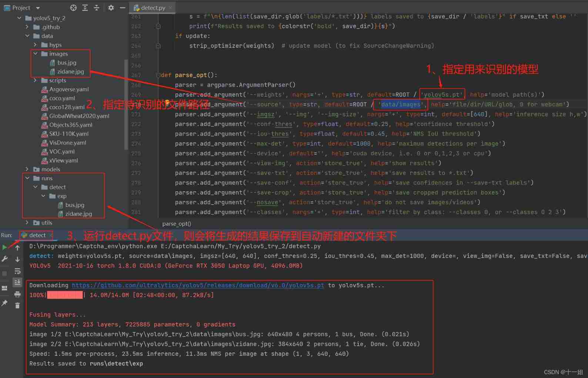Image resolution: width=588 pixels, height=378 pixels.
Task: Collapse the yolov5_try_2 root folder
Action: tap(19, 18)
